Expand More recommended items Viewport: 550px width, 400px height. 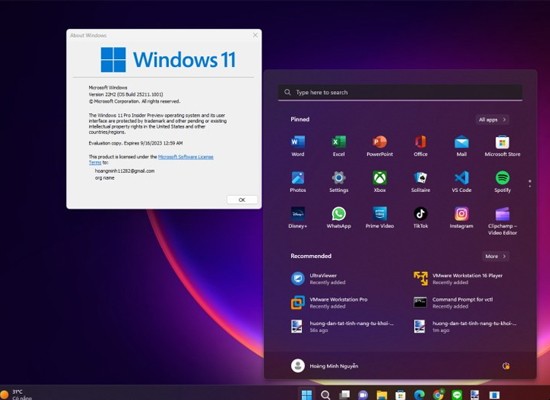pos(496,256)
